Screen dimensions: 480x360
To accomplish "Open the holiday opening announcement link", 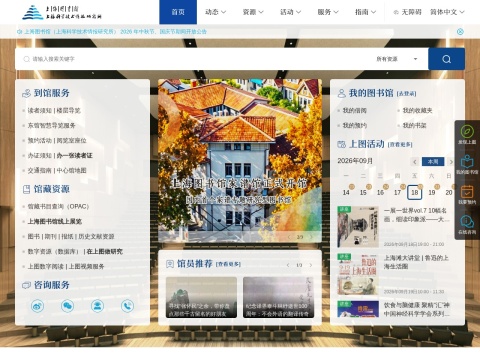I will tap(115, 32).
